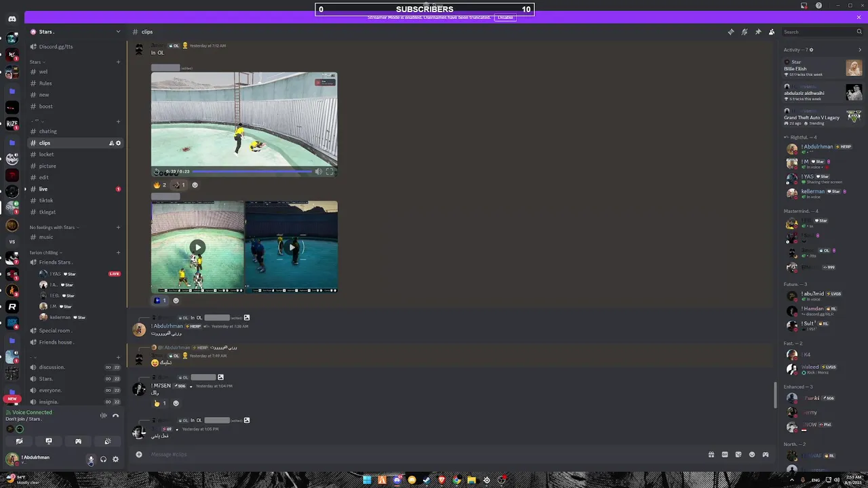Select the edit channel
This screenshot has height=488, width=868.
[x=75, y=178]
